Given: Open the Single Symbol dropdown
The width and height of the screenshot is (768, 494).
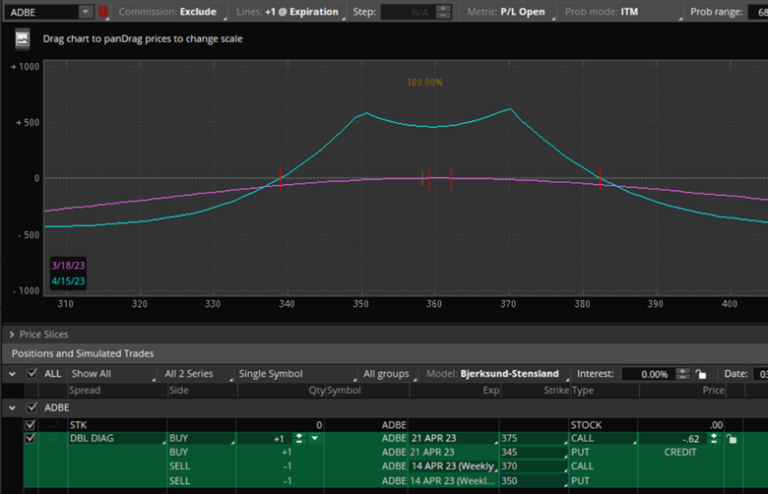Looking at the screenshot, I should tap(297, 374).
